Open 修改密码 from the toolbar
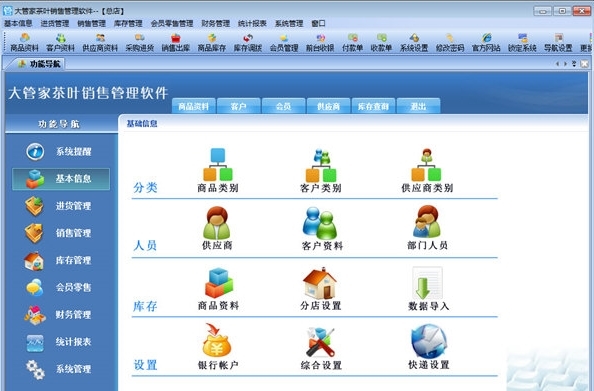 point(450,42)
